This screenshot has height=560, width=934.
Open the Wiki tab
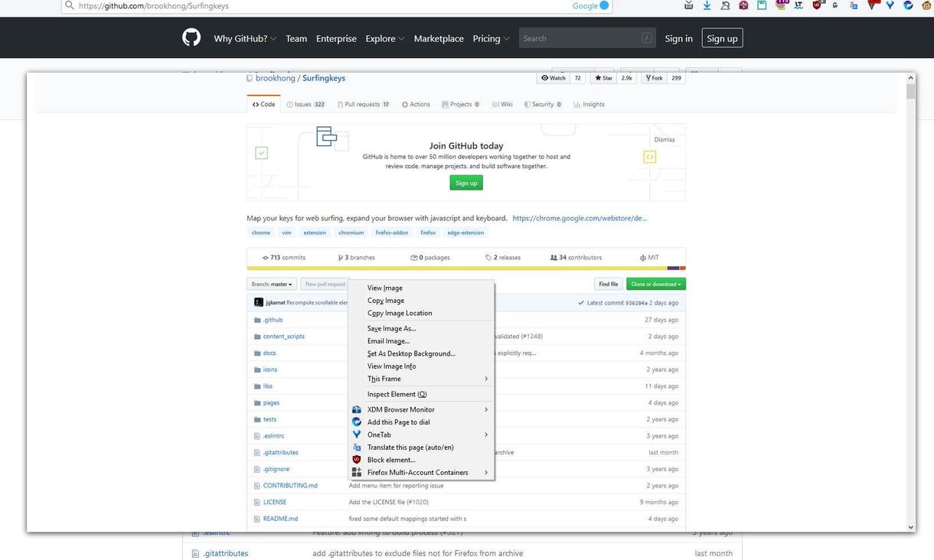pos(502,104)
